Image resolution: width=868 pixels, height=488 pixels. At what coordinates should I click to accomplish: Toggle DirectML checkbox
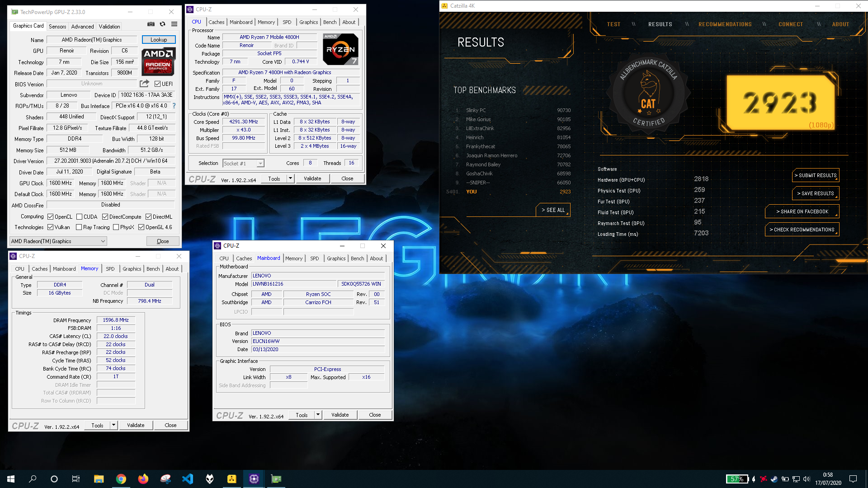(x=149, y=217)
